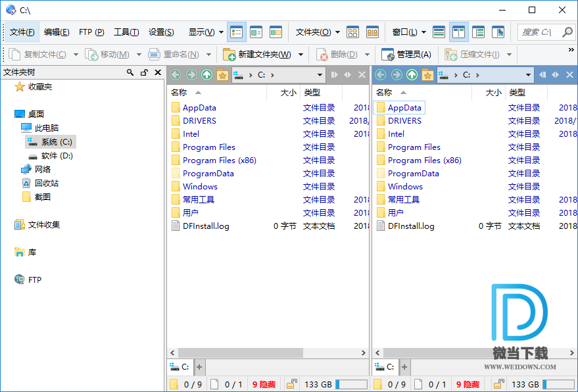578x392 pixels.
Task: Open the right pane address path dropdown
Action: point(528,75)
